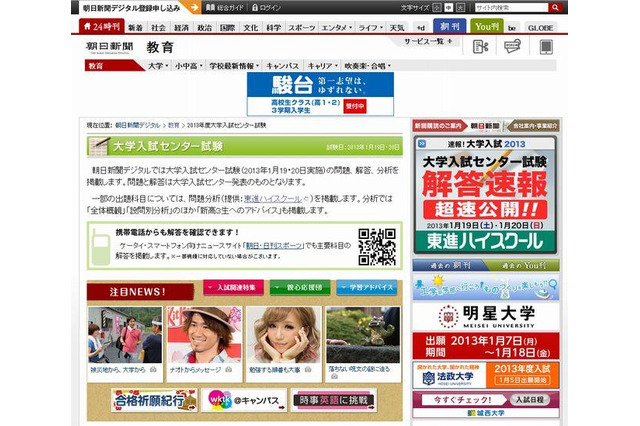Follow the 東進ハイスクール text link
The image size is (640, 426).
(x=273, y=199)
